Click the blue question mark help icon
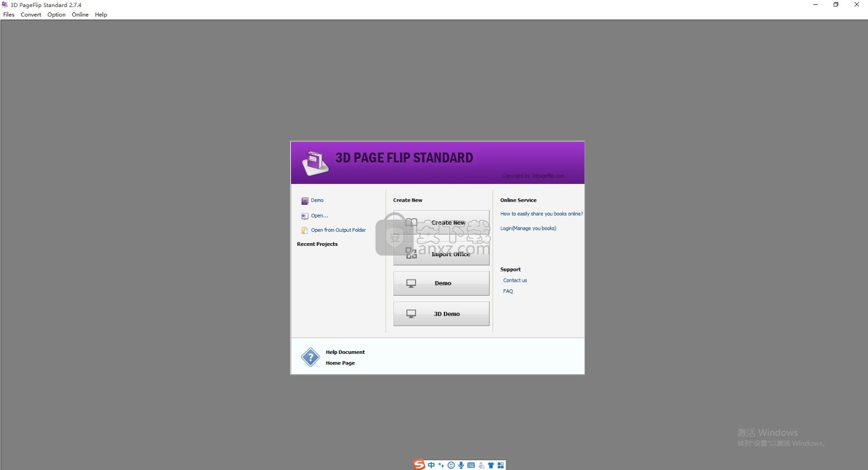The height and width of the screenshot is (470, 868). (x=310, y=357)
